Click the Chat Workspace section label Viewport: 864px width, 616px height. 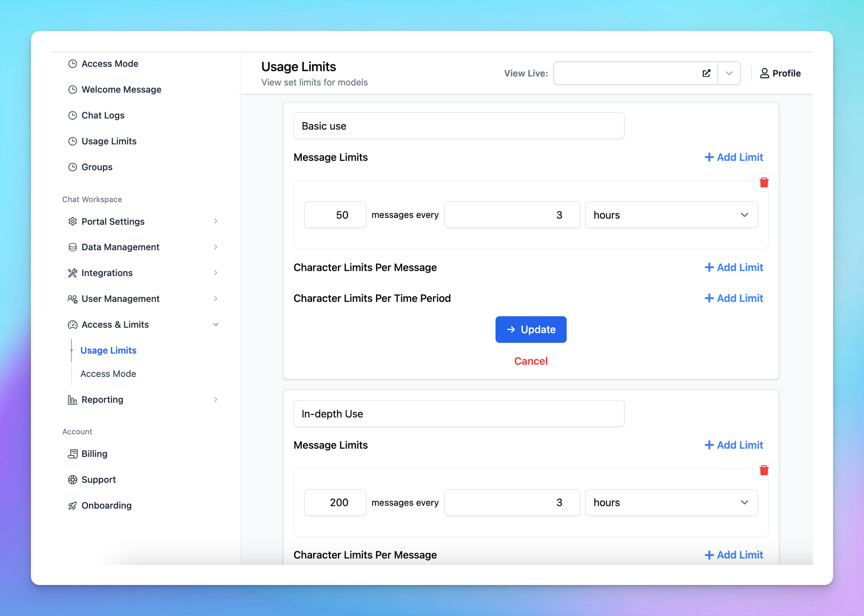[92, 199]
